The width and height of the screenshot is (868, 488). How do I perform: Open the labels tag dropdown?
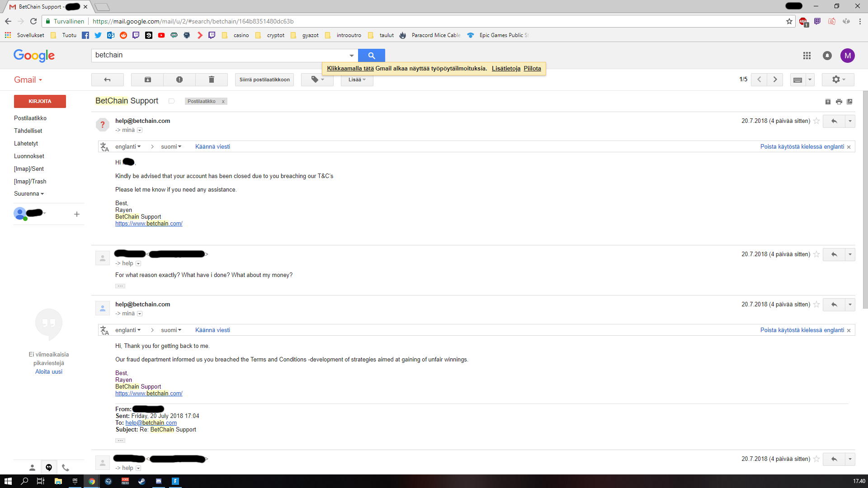click(317, 80)
